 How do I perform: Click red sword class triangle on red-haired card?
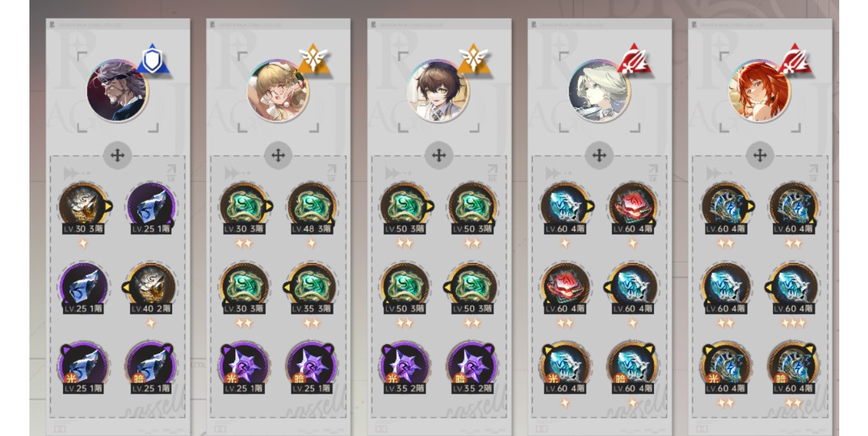point(795,60)
